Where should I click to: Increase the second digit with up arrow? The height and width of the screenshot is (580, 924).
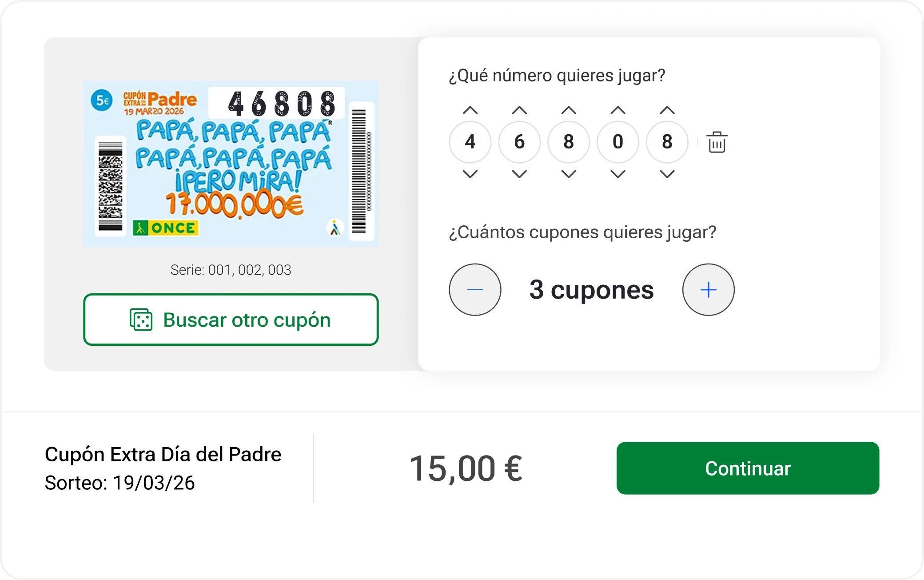click(519, 110)
